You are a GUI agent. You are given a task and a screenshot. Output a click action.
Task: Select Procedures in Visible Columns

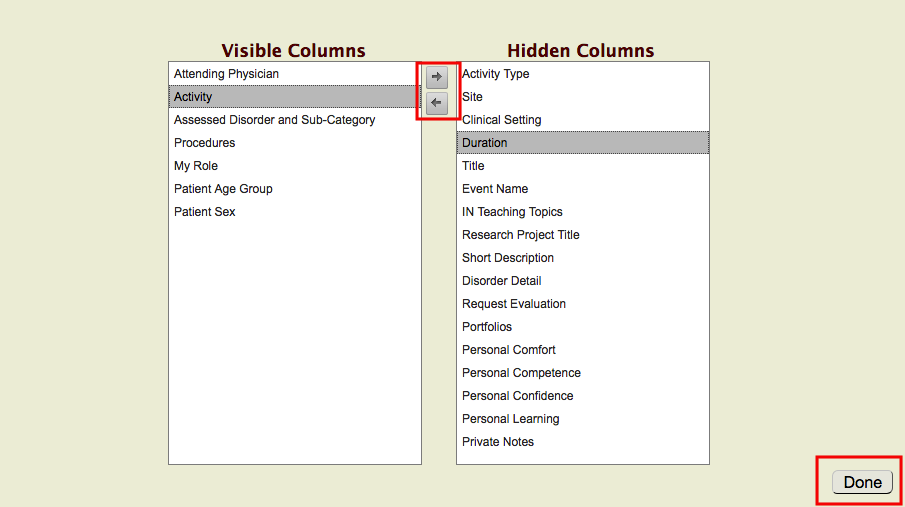tap(294, 143)
